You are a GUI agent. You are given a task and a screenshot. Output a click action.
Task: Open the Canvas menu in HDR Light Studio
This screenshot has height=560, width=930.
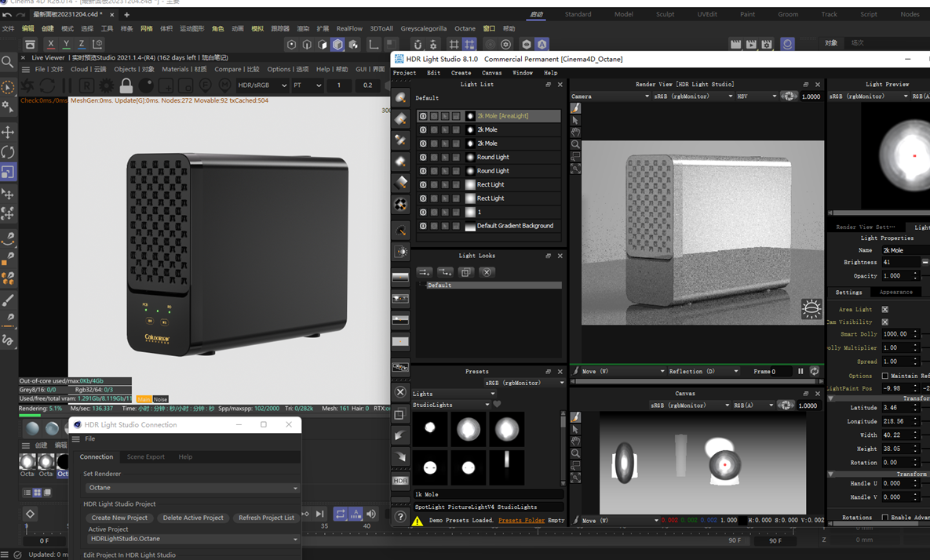(492, 73)
